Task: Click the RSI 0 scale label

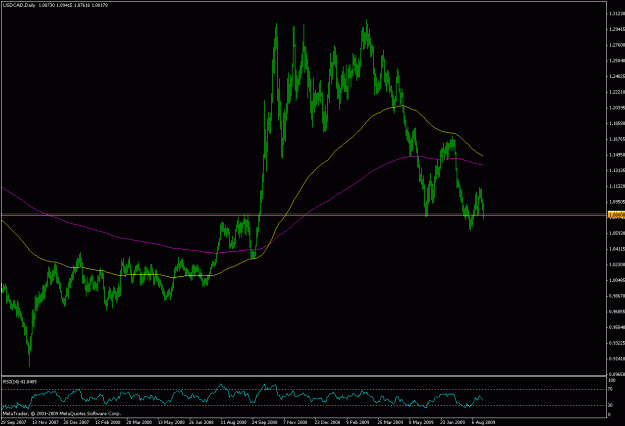Action: (609, 415)
